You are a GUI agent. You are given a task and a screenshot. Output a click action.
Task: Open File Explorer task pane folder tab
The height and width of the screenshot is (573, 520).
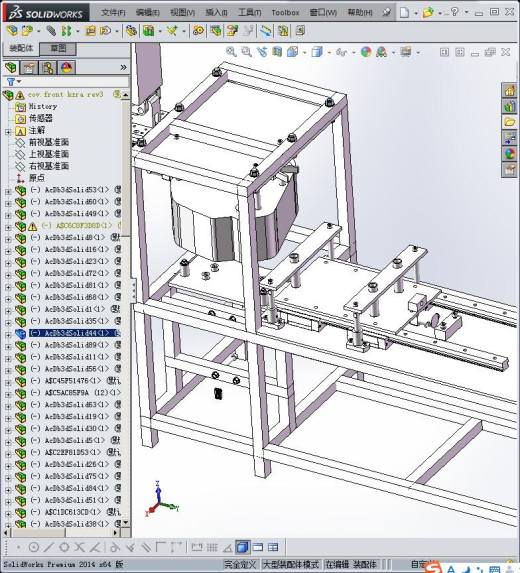click(509, 122)
